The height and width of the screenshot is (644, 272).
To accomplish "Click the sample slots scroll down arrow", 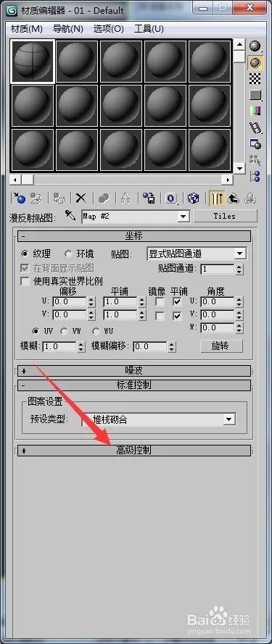I will pos(239,168).
